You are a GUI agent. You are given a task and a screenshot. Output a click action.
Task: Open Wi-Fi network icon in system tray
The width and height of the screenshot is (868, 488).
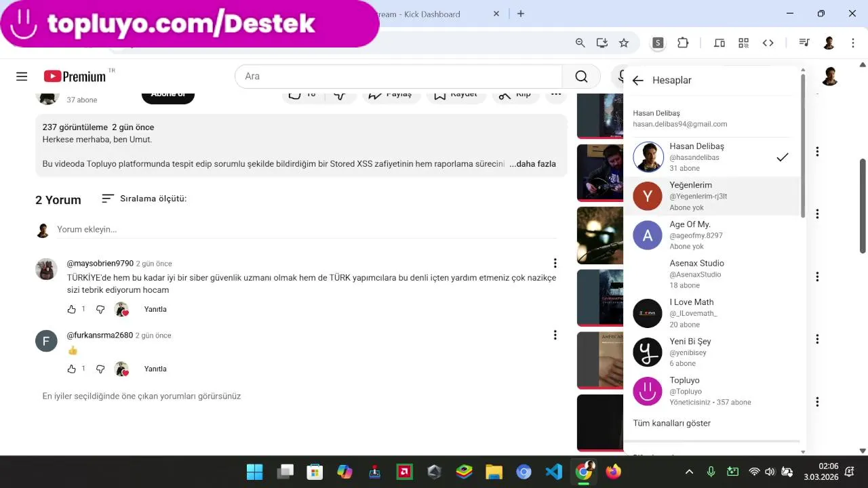(x=754, y=472)
